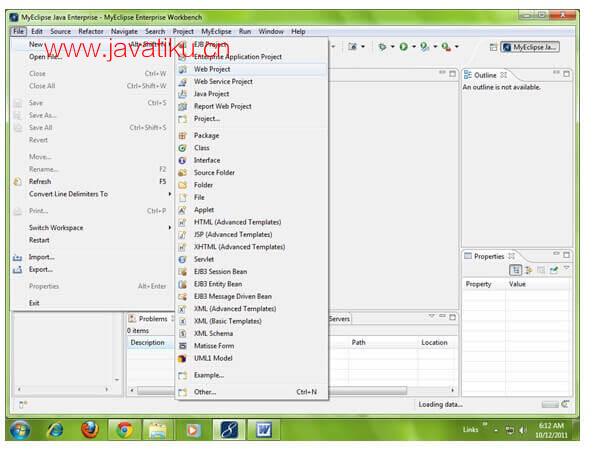Select the Outline view tab
The width and height of the screenshot is (614, 460).
click(x=486, y=75)
